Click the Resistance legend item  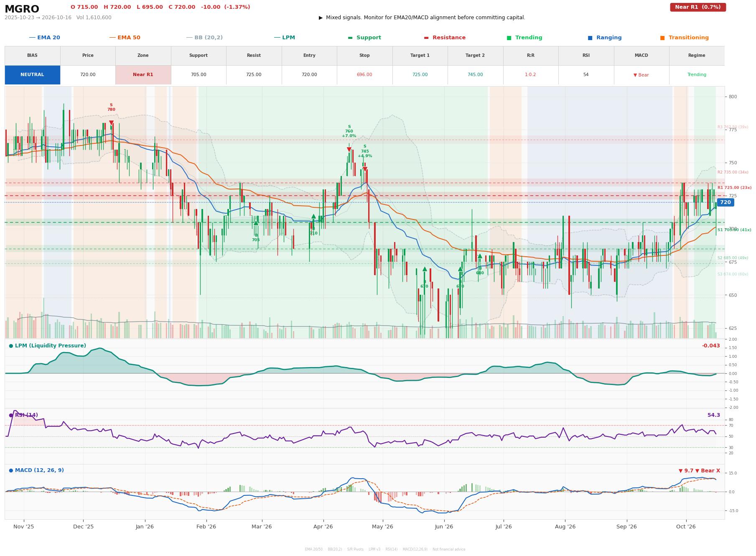point(445,38)
